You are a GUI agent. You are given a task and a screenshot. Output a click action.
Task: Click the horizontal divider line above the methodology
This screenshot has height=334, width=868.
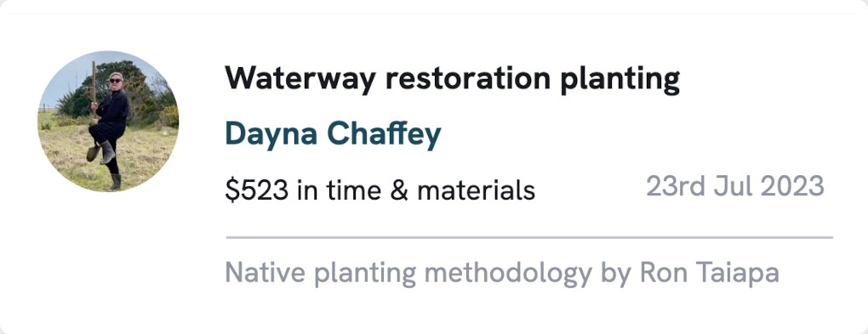529,237
